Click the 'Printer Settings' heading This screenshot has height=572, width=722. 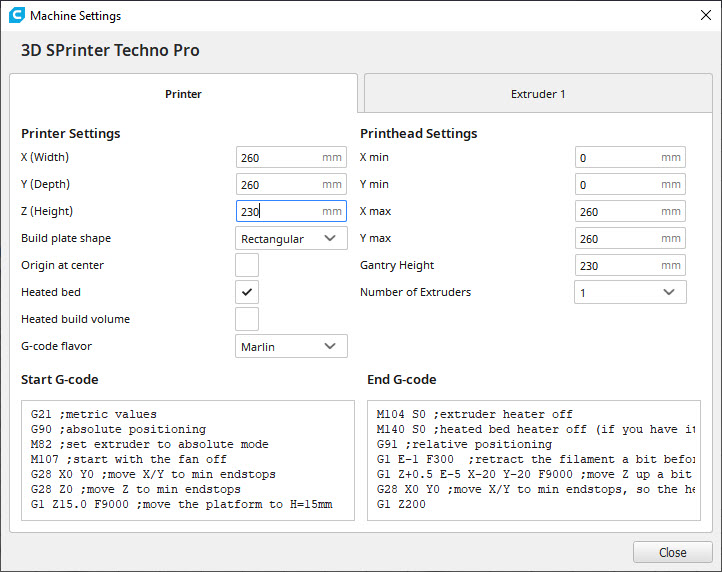[x=70, y=134]
